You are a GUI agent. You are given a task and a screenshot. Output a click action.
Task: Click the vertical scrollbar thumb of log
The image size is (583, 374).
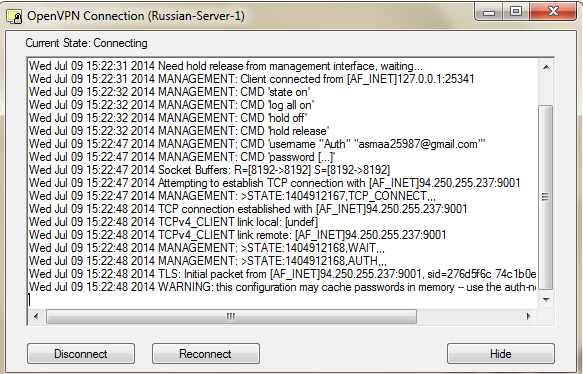(x=546, y=197)
